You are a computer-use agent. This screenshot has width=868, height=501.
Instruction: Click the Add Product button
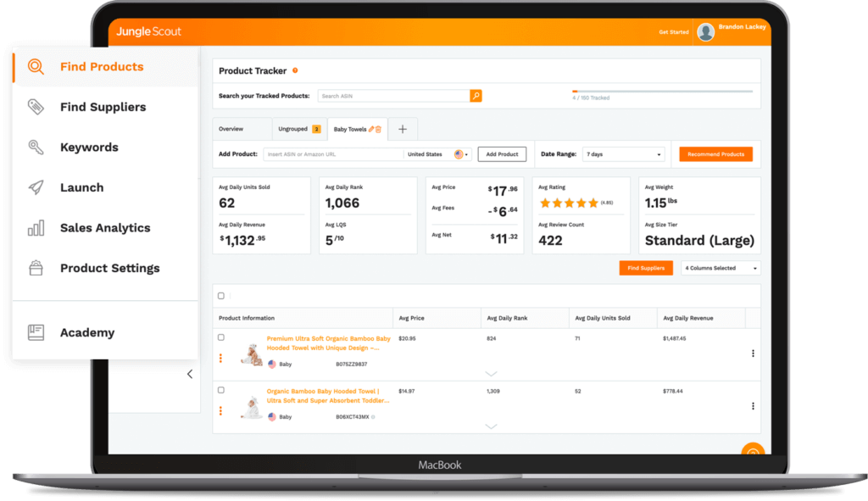point(502,154)
